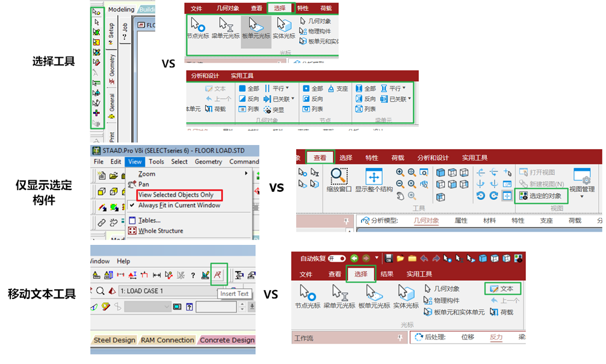The image size is (606, 364).
Task: Click 文本 text tool in the 结果 ribbon
Action: [x=502, y=289]
